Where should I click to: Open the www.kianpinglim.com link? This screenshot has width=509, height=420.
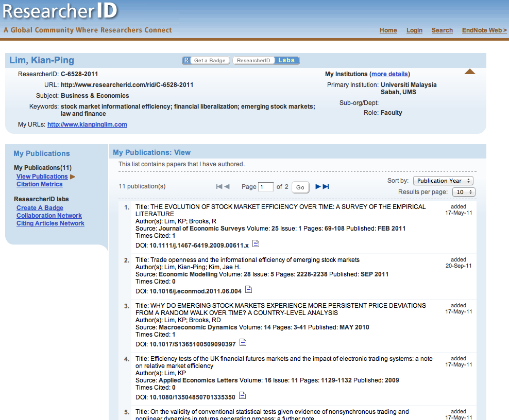(x=87, y=125)
